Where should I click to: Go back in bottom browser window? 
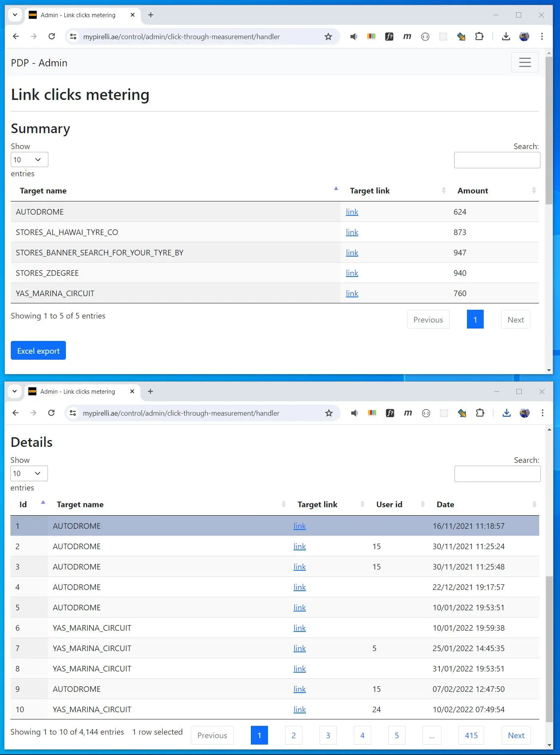15,413
